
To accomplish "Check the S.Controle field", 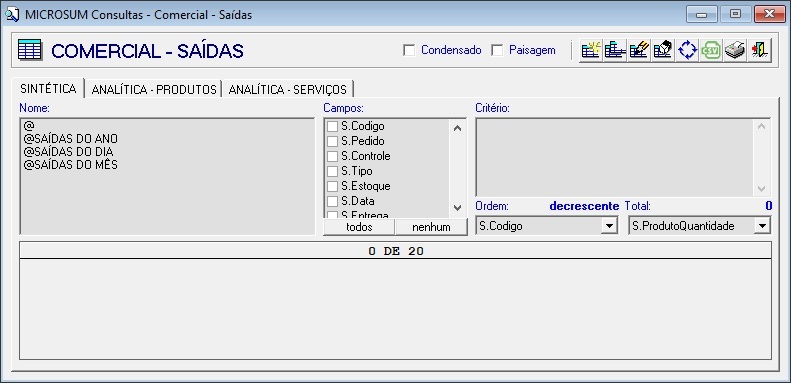I will (332, 156).
